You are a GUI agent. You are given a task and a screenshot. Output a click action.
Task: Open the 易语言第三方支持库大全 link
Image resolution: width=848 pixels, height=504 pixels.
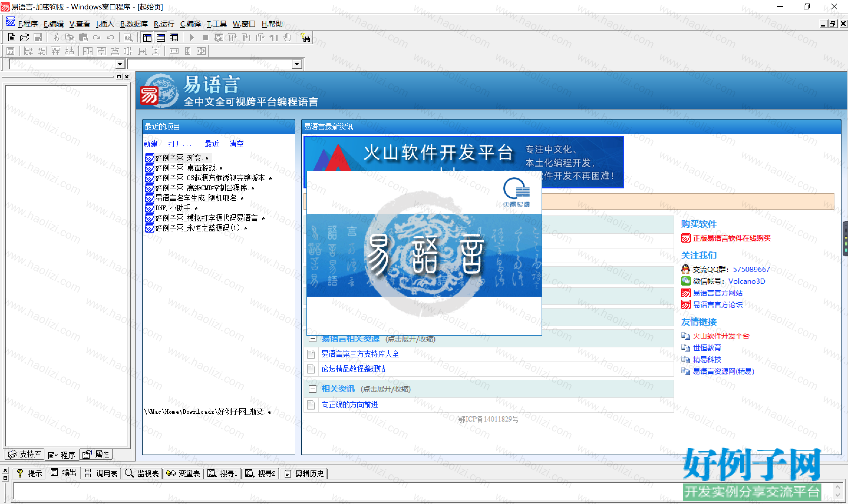pos(360,354)
